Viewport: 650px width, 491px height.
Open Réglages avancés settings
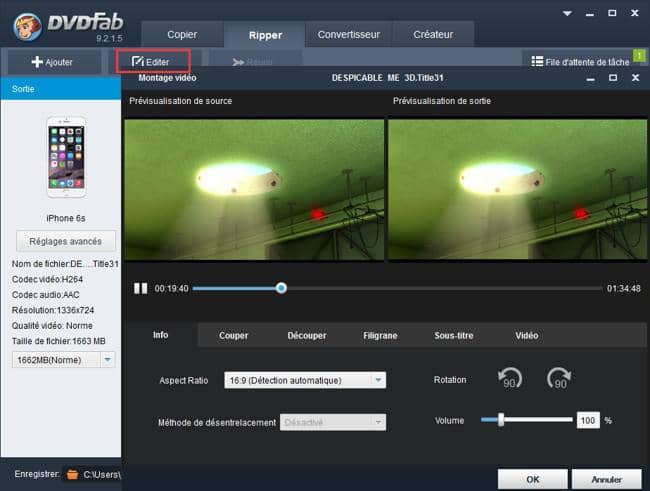pos(65,241)
